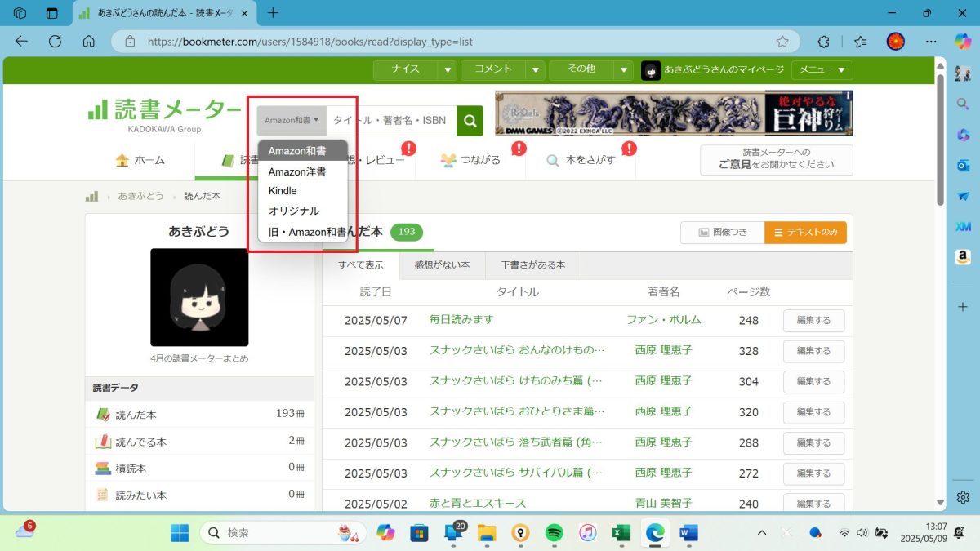Switch to 感想がない本 tab
Image resolution: width=980 pixels, height=551 pixels.
(442, 265)
